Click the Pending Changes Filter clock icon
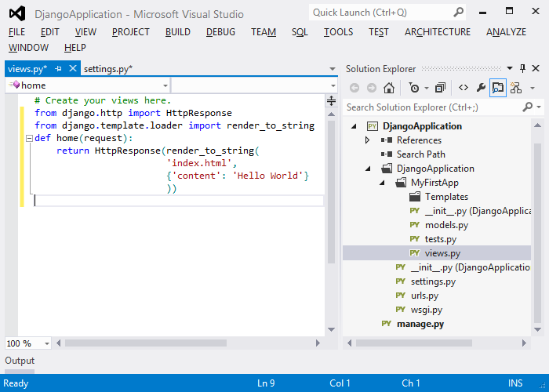Viewport: 549px width, 392px height. (x=414, y=88)
